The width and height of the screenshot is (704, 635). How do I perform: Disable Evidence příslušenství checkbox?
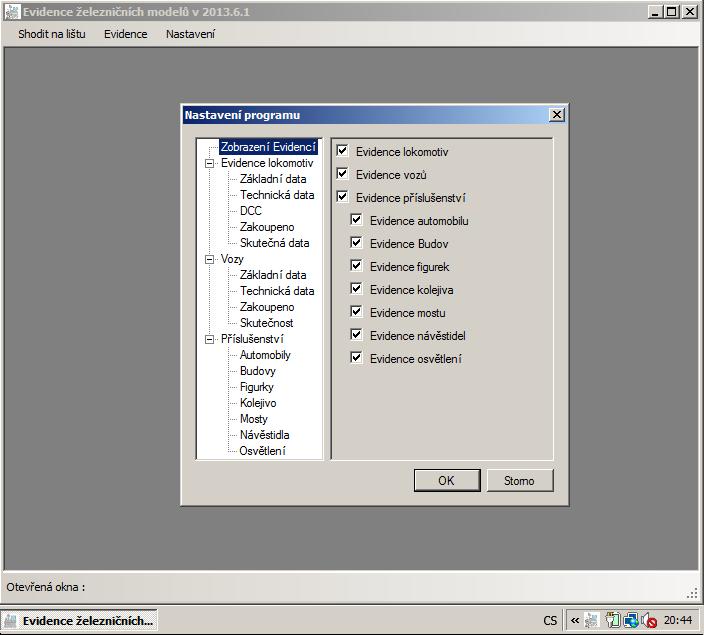(x=343, y=197)
